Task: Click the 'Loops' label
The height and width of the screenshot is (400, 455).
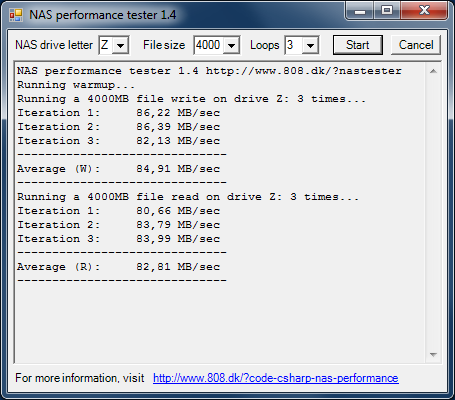Action: tap(265, 45)
